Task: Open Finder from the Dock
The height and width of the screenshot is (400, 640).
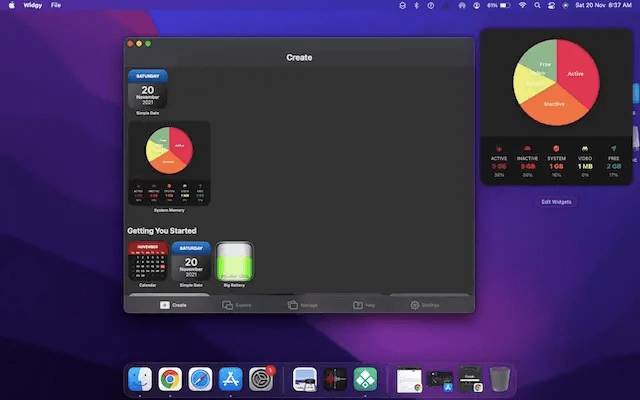Action: [141, 379]
